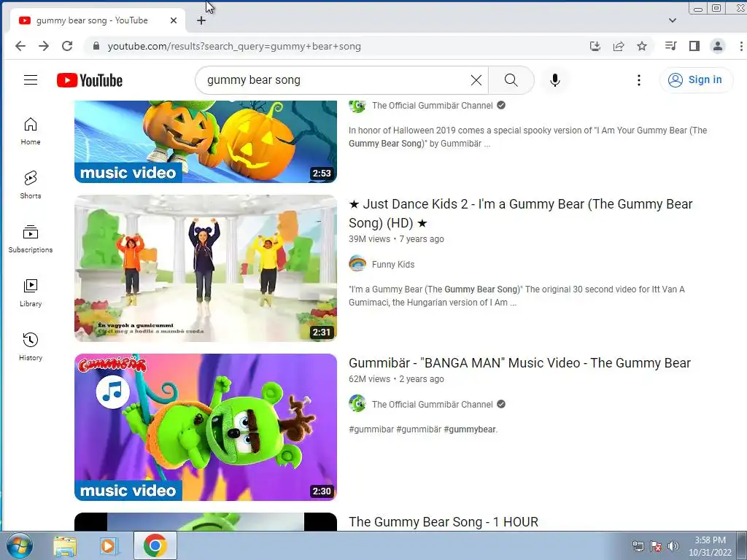Click the Chrome icon in the taskbar

155,545
